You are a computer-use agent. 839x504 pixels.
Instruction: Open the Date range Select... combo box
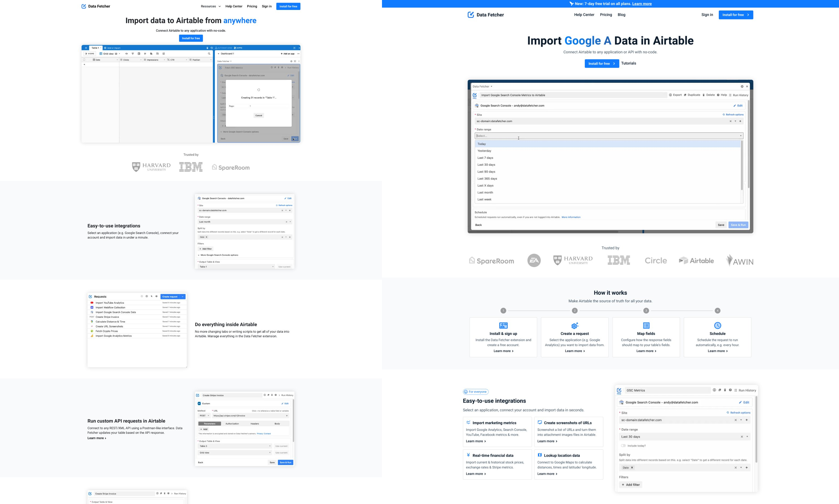point(609,136)
